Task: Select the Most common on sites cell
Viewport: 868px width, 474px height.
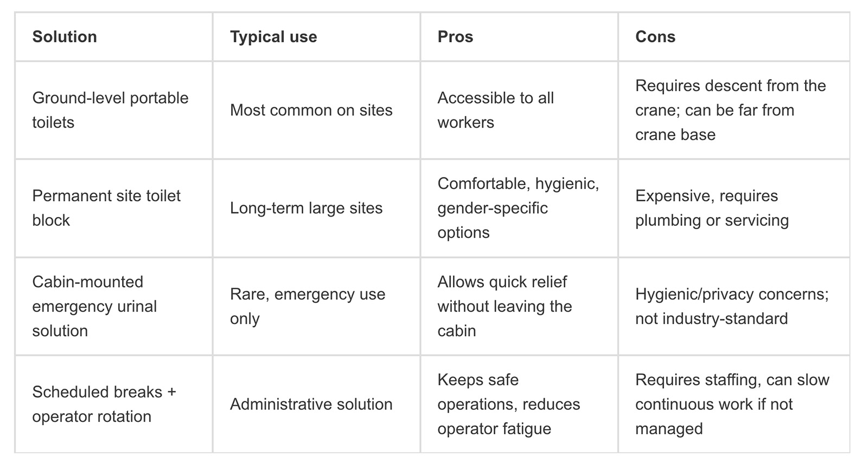Action: [311, 110]
